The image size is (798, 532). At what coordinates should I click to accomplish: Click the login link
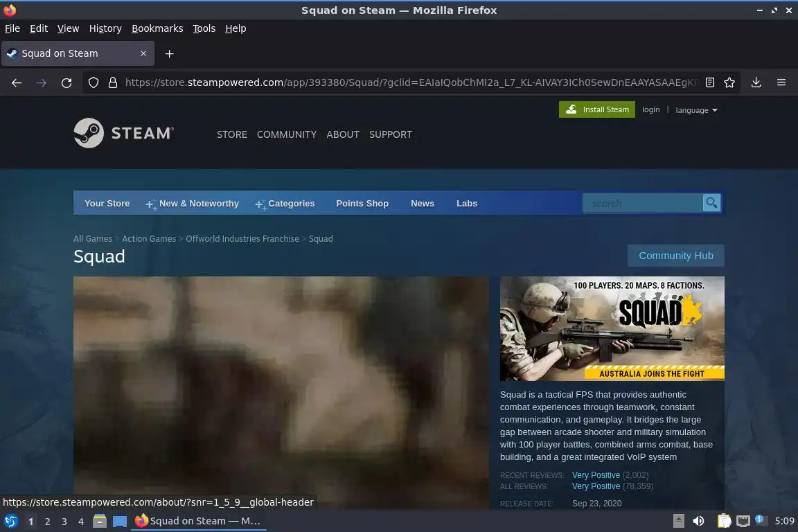click(650, 109)
